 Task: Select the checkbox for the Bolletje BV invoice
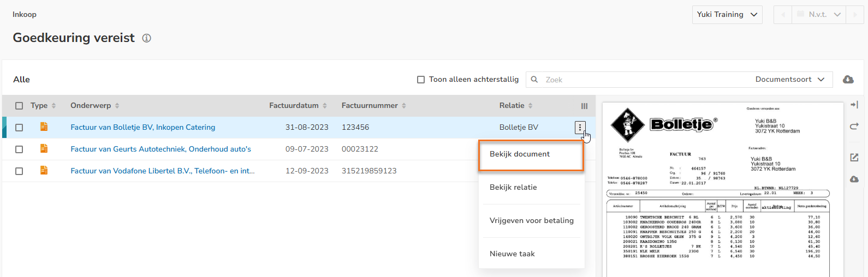[19, 128]
